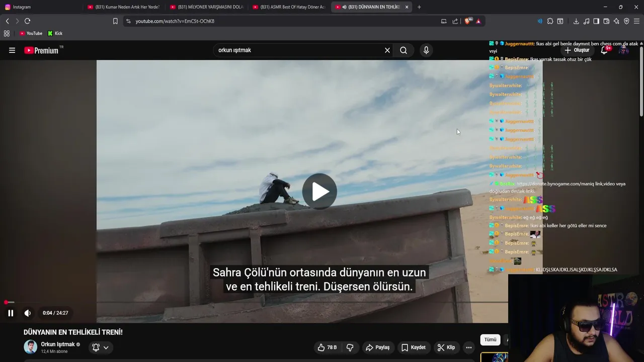Click '12,4 Mn abone' subscriber count
The width and height of the screenshot is (644, 362).
click(x=54, y=351)
